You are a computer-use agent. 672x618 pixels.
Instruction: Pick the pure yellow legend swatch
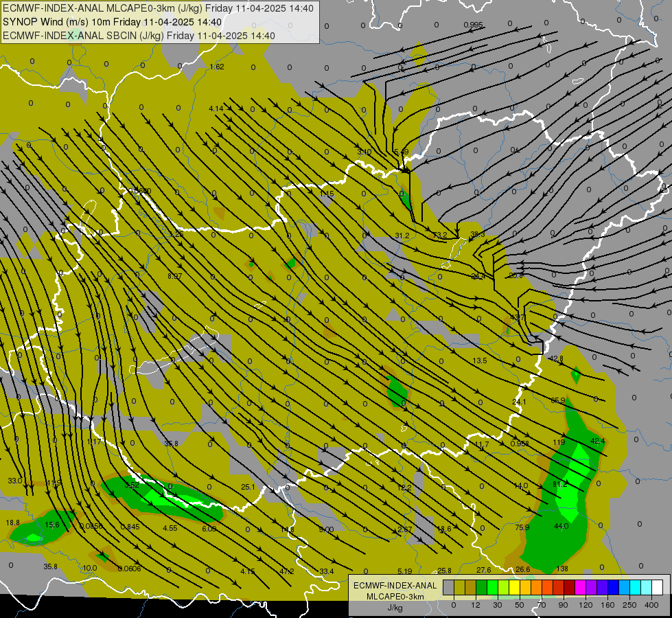point(514,588)
